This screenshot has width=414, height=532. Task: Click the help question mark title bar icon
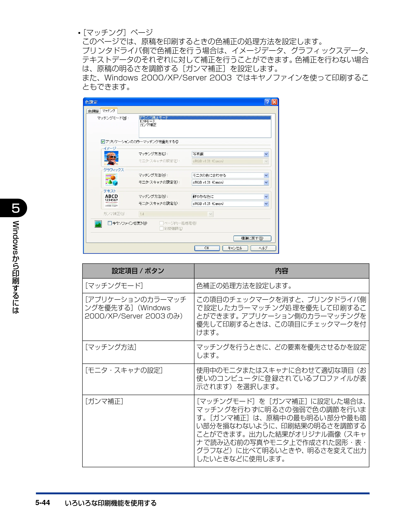click(267, 102)
